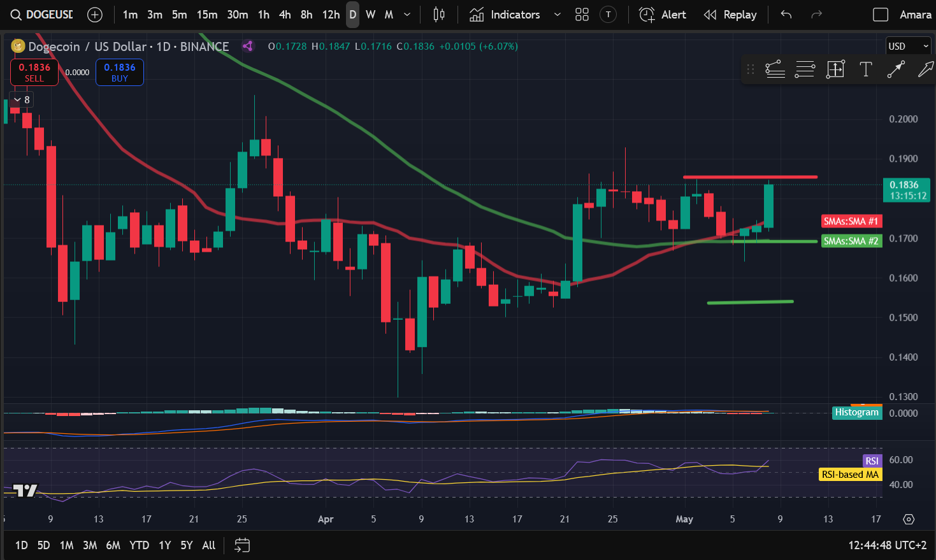The width and height of the screenshot is (936, 560).
Task: Click the undo arrow
Action: 786,15
